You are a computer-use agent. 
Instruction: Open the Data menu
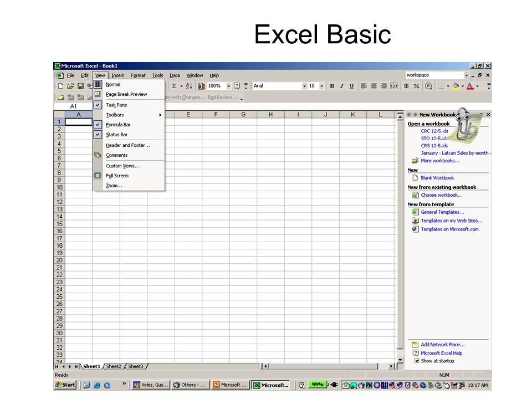[175, 75]
